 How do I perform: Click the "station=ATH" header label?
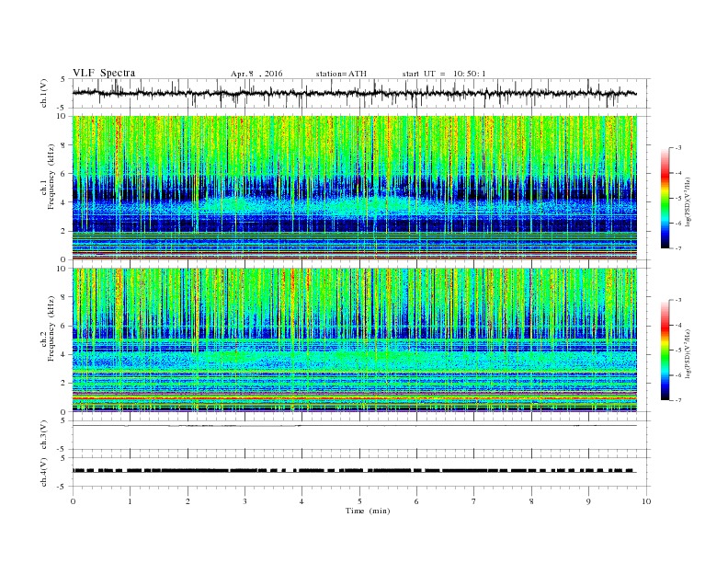[341, 74]
